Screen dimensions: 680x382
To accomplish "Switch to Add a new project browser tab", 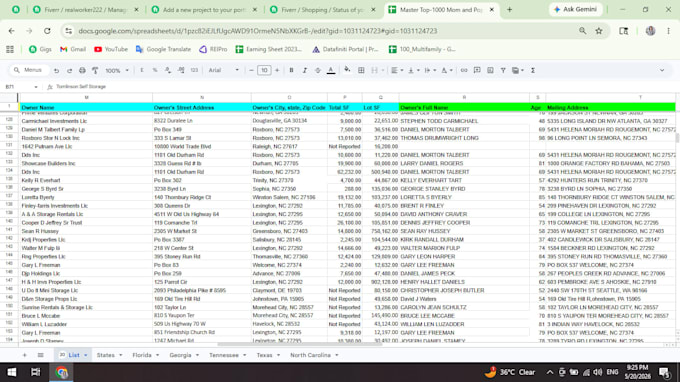I will coord(204,10).
